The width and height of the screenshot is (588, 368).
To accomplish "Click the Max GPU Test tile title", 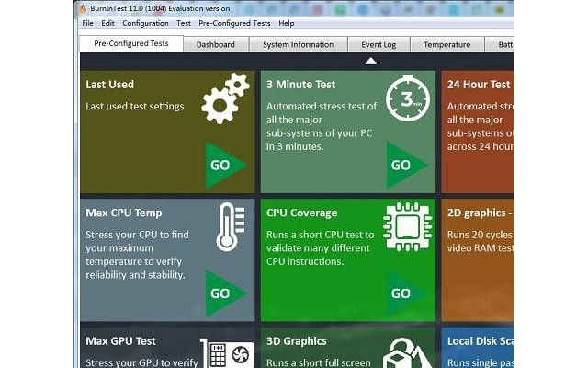I will 120,341.
